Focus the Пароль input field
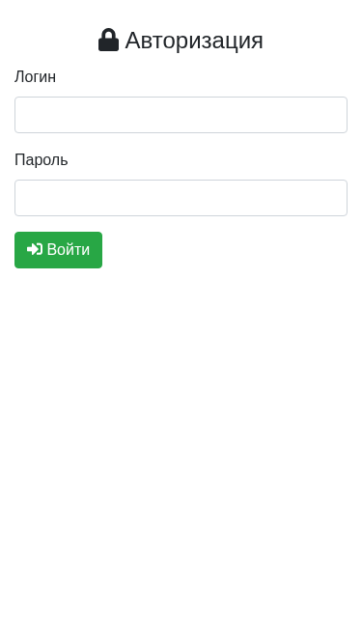Screen dimensions: 362x644 click(181, 198)
